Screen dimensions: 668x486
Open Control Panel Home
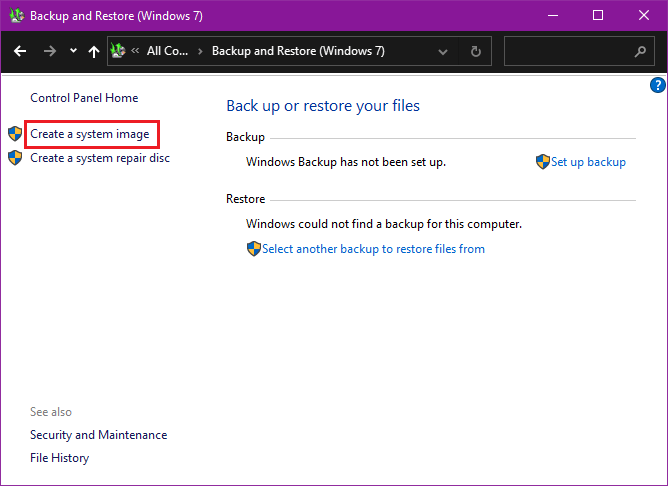click(x=84, y=98)
